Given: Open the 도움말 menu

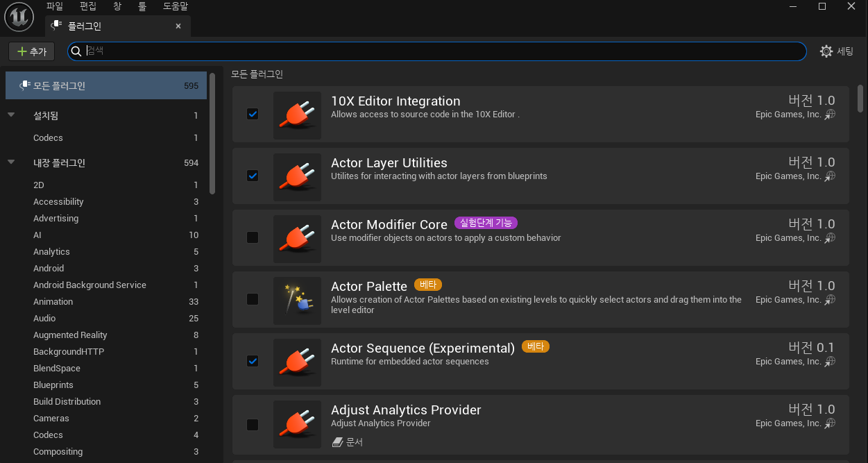Looking at the screenshot, I should click(x=176, y=6).
